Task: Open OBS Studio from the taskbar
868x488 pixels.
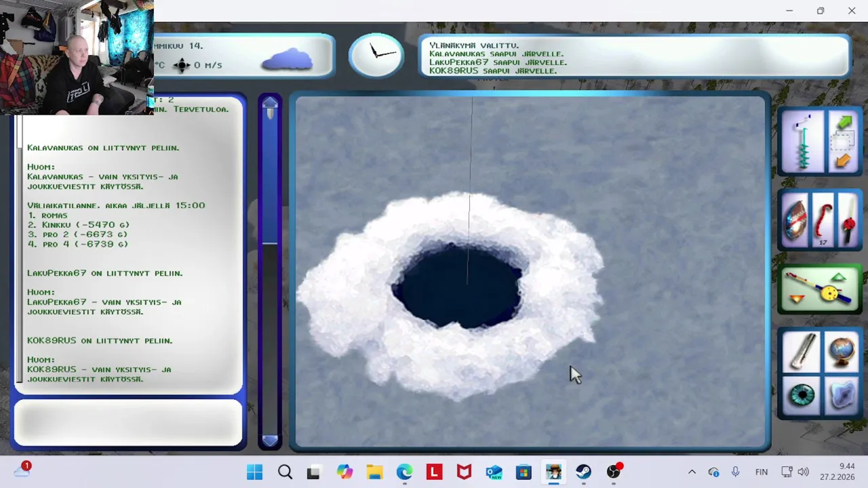Action: (x=613, y=472)
